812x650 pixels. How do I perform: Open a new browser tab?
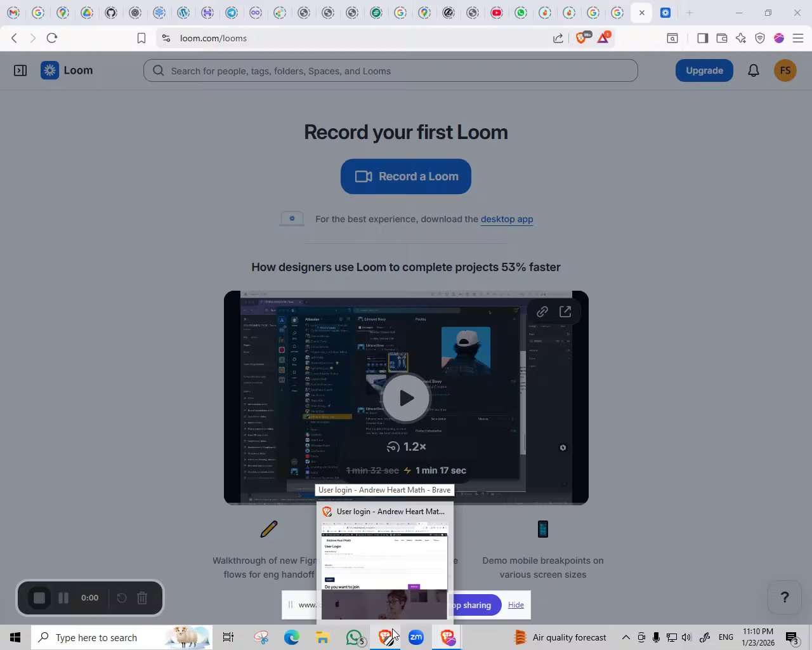coord(690,13)
